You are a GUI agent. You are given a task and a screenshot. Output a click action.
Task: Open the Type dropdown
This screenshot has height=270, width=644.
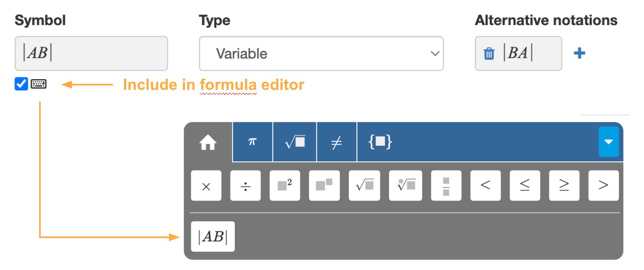(x=321, y=54)
